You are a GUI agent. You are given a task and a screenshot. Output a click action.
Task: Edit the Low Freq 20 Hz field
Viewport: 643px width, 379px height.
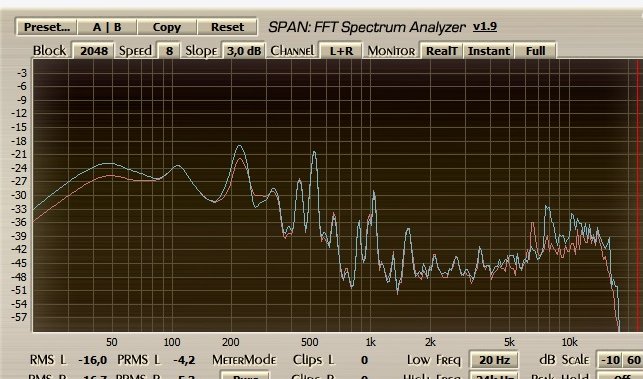point(494,360)
